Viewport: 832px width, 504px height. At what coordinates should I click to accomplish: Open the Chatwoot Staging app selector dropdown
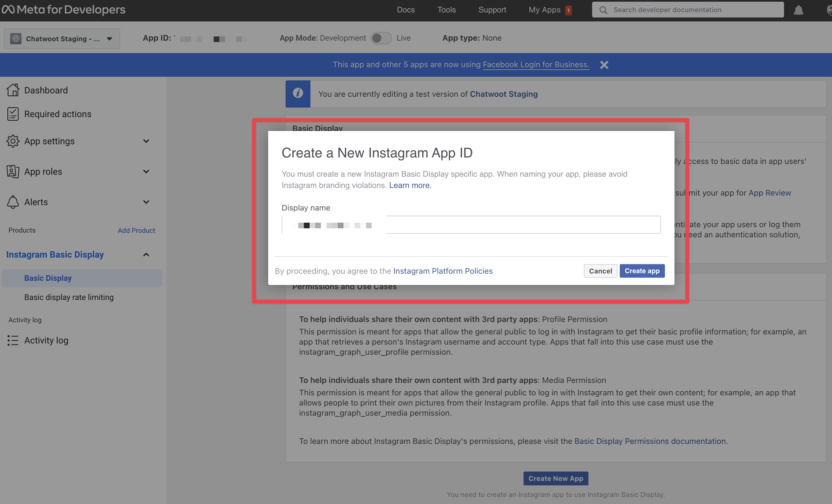click(62, 39)
